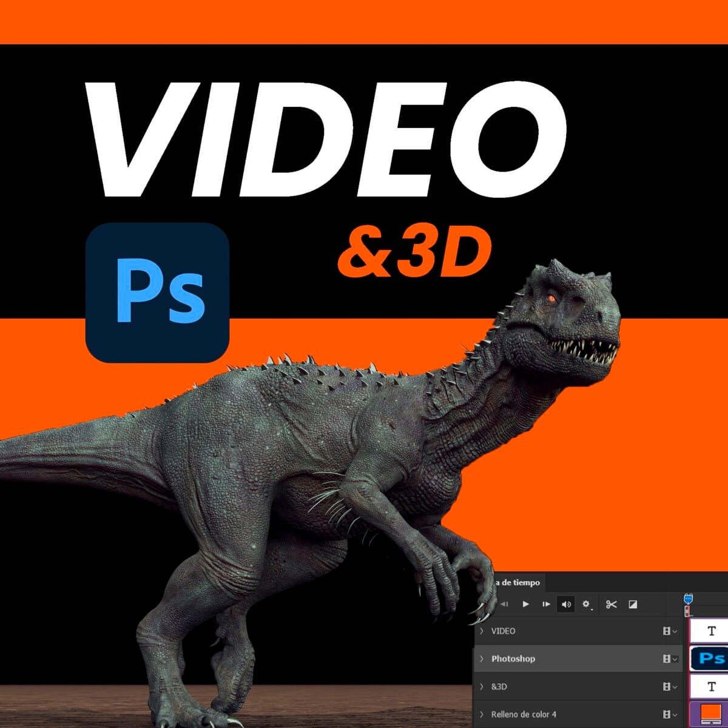The image size is (728, 728).
Task: Select the VIDEO text clip thumbnail
Action: tap(711, 631)
